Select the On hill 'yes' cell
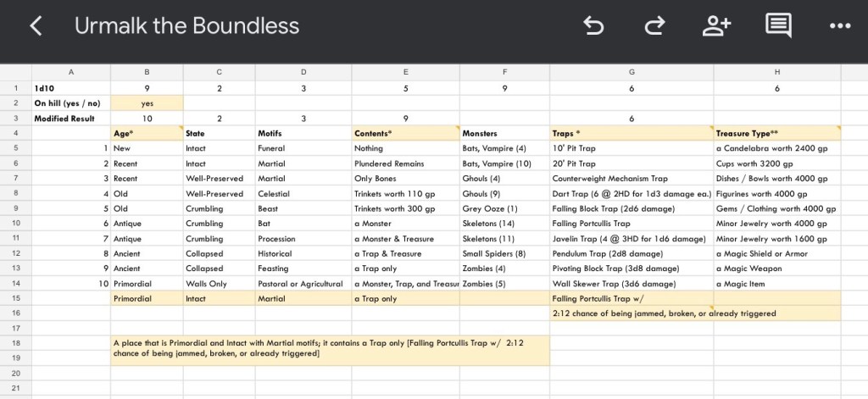The image size is (868, 399). tap(147, 103)
